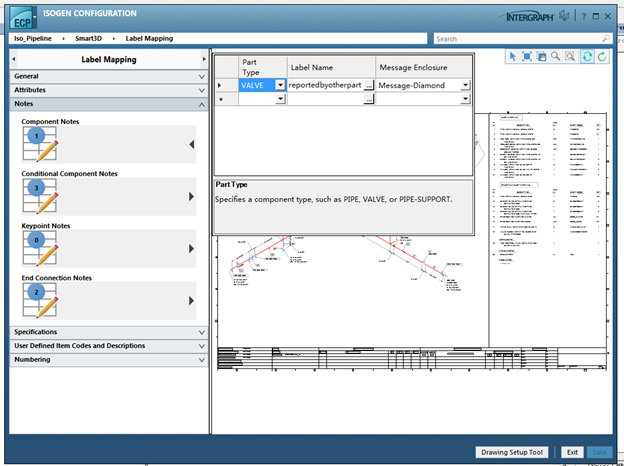
Task: Open the Part Type dropdown for VALVE row
Action: point(280,85)
